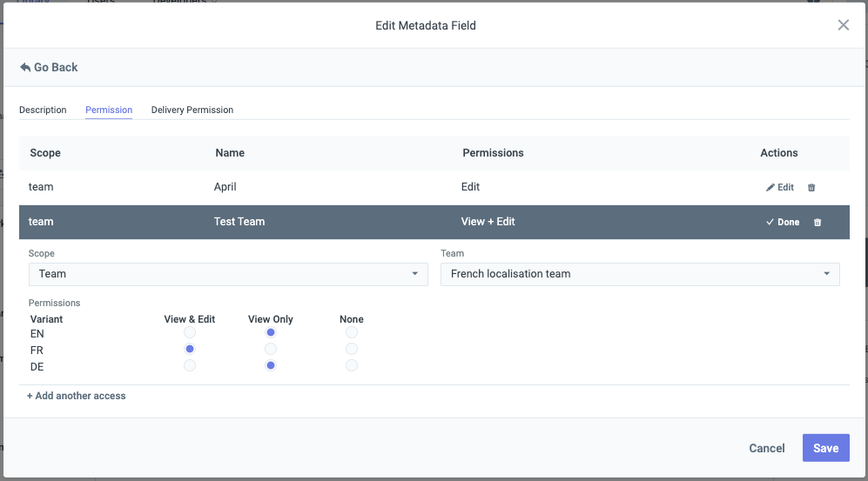868x481 pixels.
Task: Open the Scope dropdown showing Team
Action: point(228,274)
